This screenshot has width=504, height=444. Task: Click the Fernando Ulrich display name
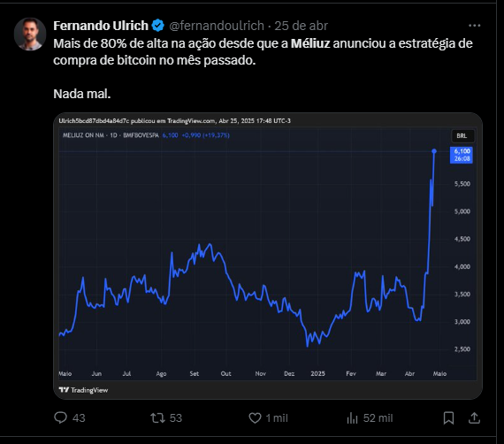coord(101,26)
